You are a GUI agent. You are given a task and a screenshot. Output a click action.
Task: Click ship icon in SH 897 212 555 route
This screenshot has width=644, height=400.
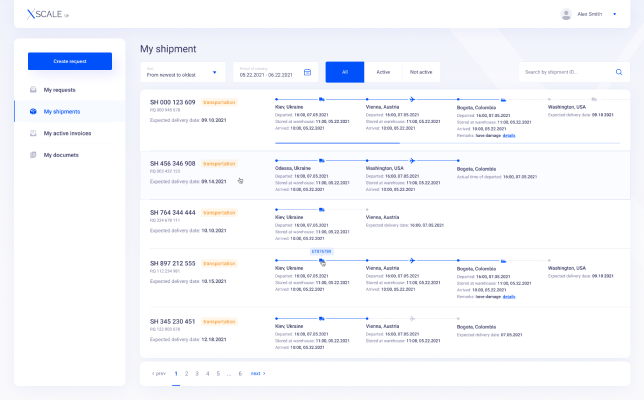tap(503, 260)
